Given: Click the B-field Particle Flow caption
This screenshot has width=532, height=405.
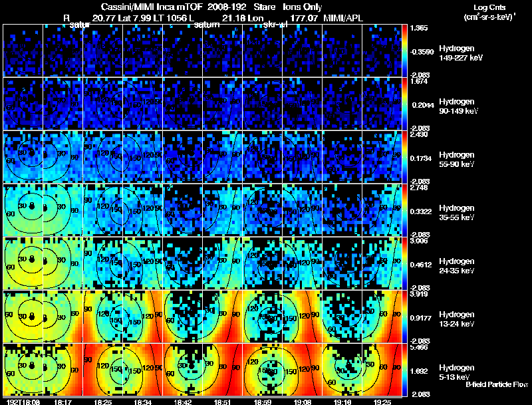Looking at the screenshot, I should tap(497, 384).
